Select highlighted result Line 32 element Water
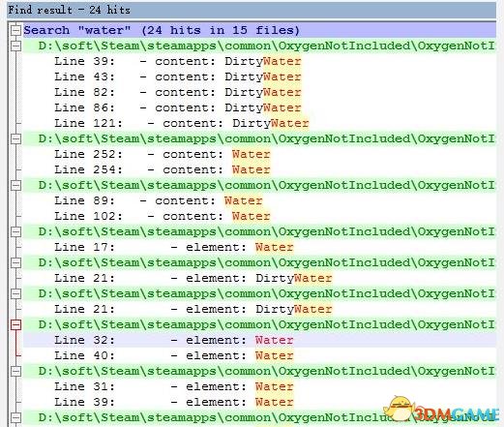504x427 pixels. click(259, 340)
